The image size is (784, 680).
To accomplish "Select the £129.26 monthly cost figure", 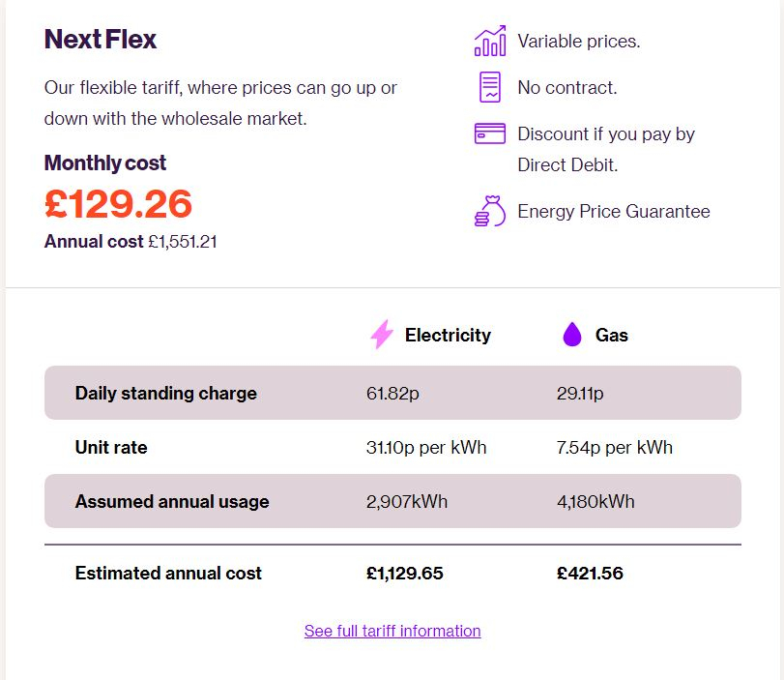I will point(118,204).
